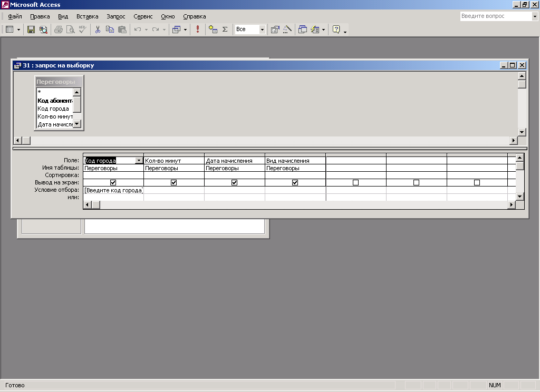
Task: Run the query with the exclamation icon
Action: [x=198, y=30]
